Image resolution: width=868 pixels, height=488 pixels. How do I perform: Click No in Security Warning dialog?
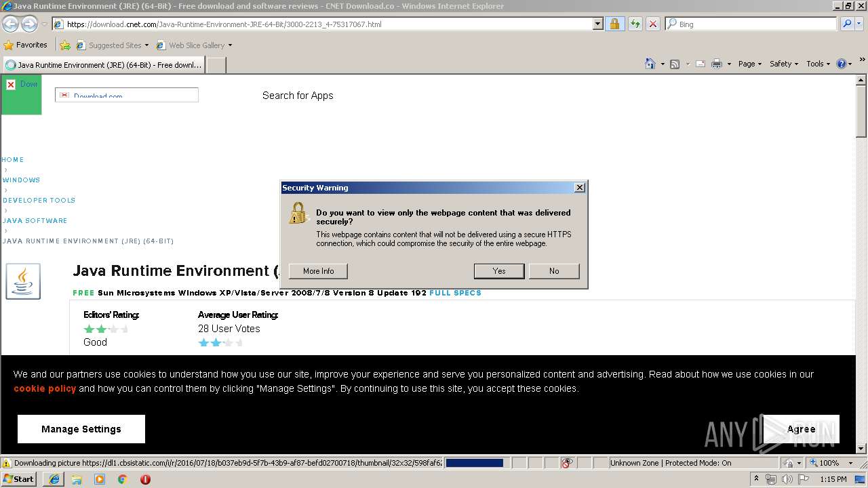[x=554, y=271]
